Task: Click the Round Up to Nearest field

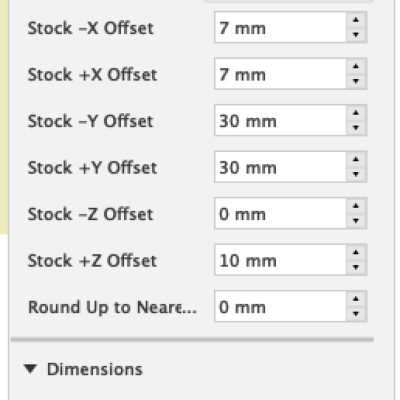Action: (280, 306)
